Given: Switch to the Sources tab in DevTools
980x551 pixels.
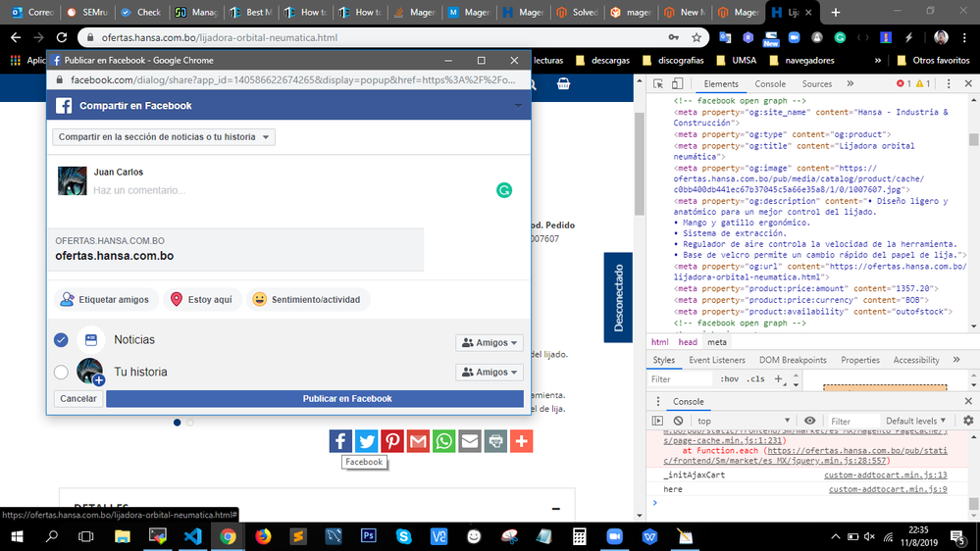Looking at the screenshot, I should [x=816, y=84].
